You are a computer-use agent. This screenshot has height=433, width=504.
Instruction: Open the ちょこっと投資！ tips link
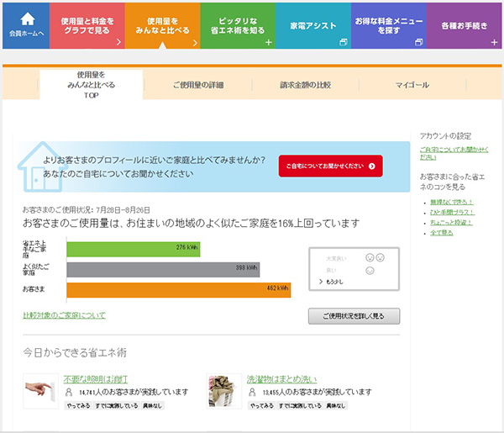tap(451, 223)
